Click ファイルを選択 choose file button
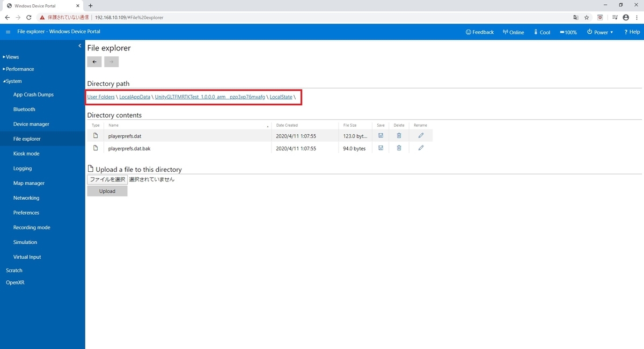Screen dimensions: 644x349 107,179
